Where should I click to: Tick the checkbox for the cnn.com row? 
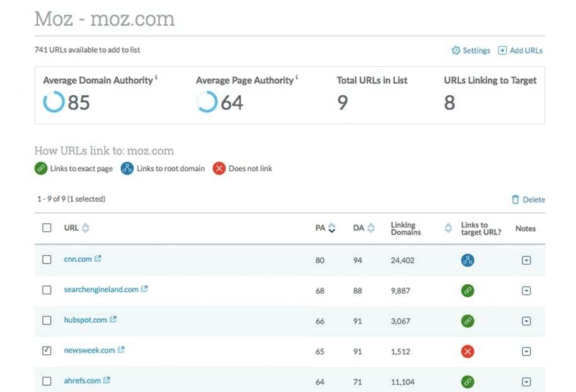47,260
